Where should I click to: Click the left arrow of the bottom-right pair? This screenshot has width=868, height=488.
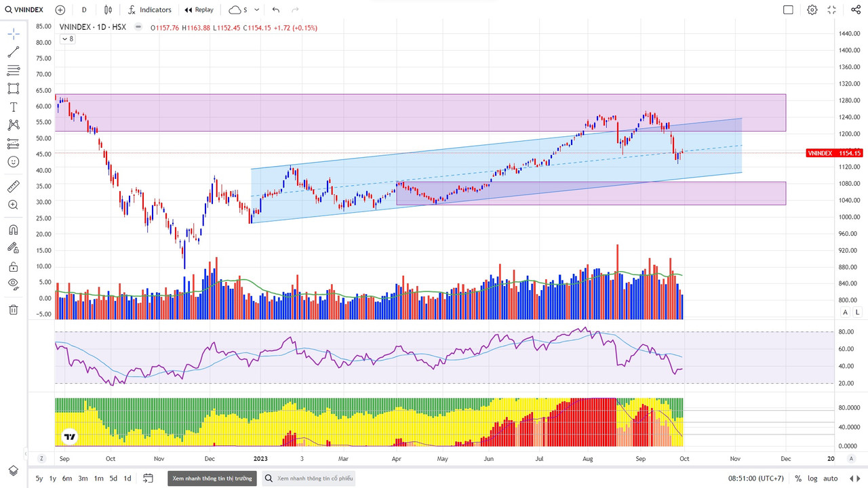851,479
